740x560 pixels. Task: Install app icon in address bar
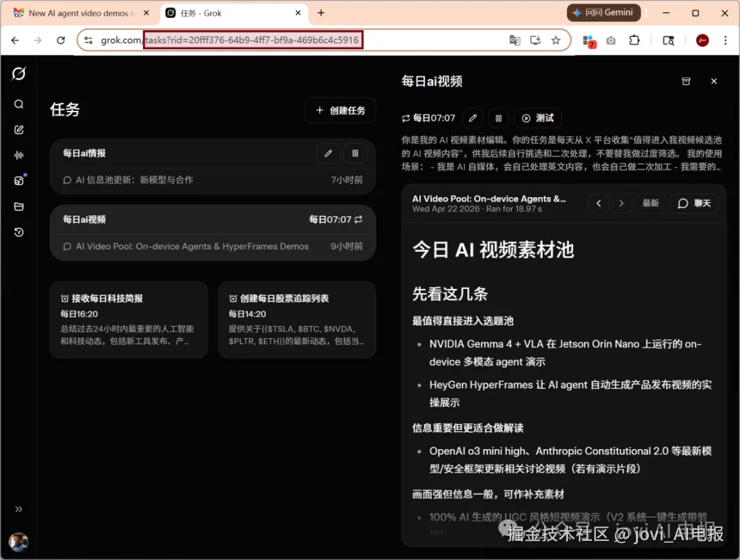(535, 40)
